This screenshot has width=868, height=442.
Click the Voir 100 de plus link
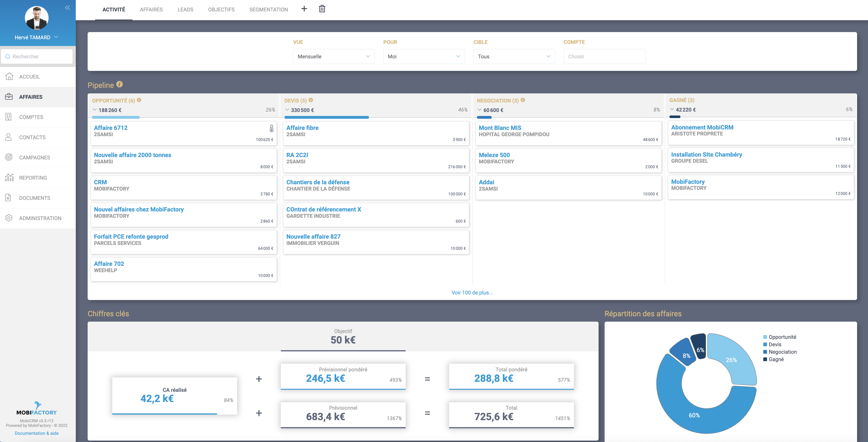click(x=472, y=292)
